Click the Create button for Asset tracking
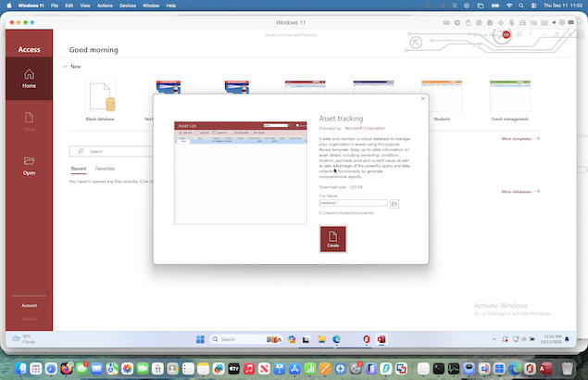The image size is (588, 380). (332, 238)
